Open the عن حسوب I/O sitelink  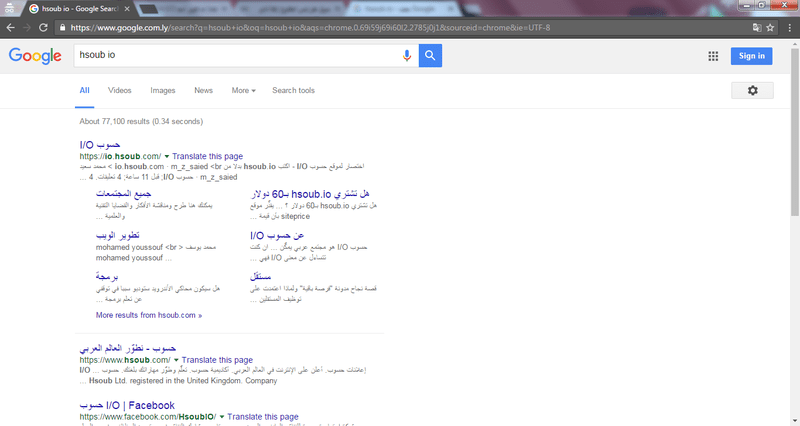click(x=277, y=235)
